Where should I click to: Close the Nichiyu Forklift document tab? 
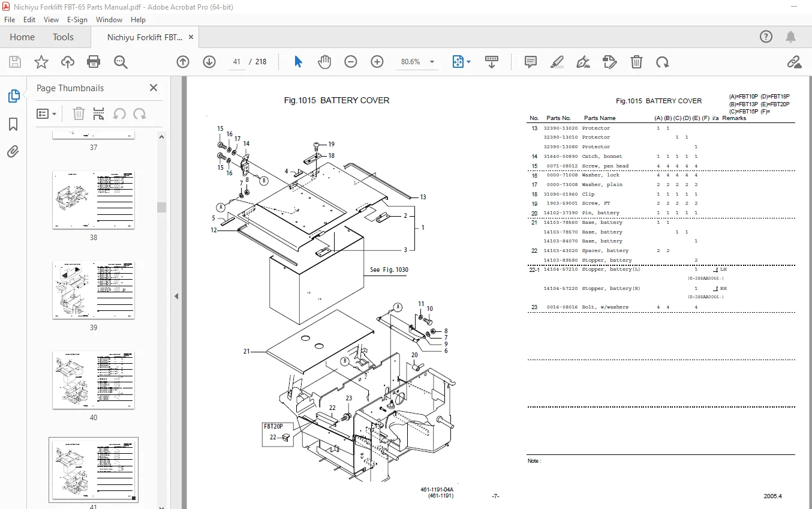pos(191,37)
